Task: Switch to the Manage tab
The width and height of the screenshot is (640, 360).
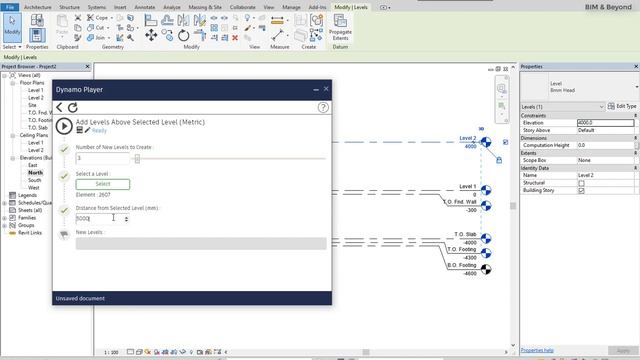Action: [x=291, y=7]
